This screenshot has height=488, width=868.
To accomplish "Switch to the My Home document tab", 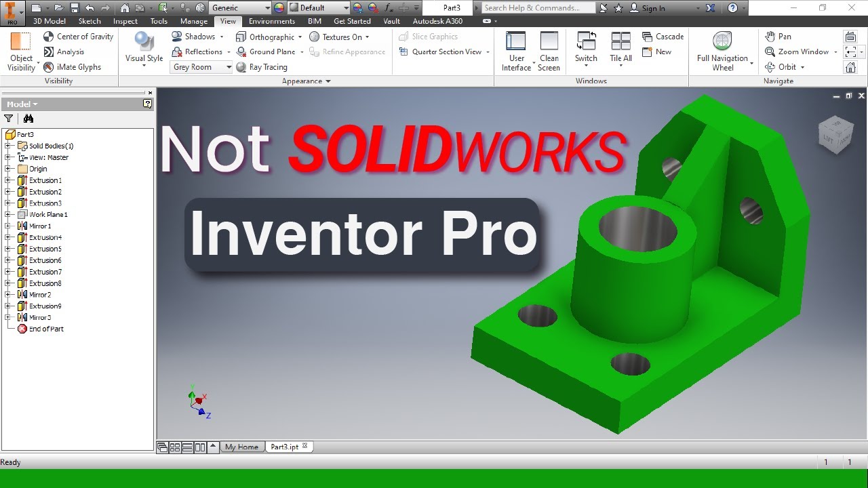I will pos(241,447).
